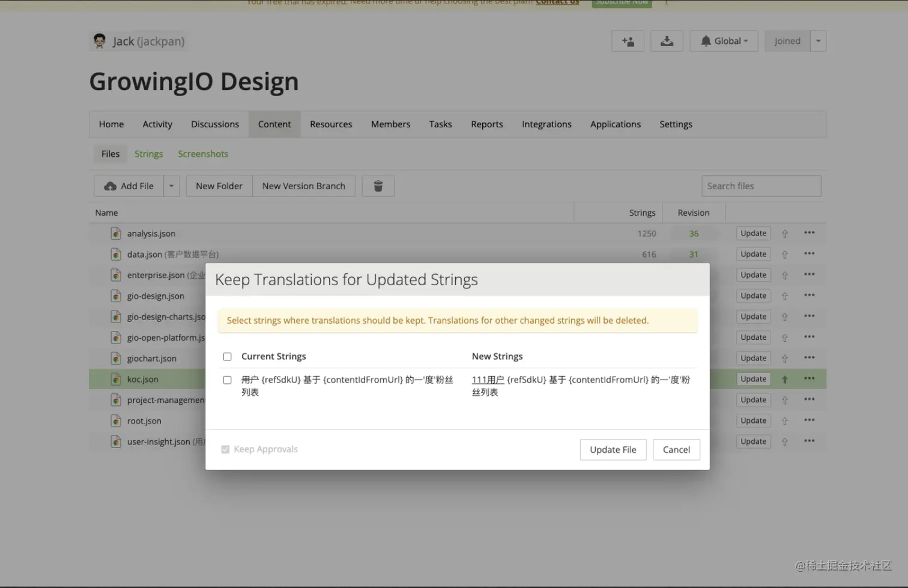
Task: Click the invite member icon button
Action: coord(628,41)
